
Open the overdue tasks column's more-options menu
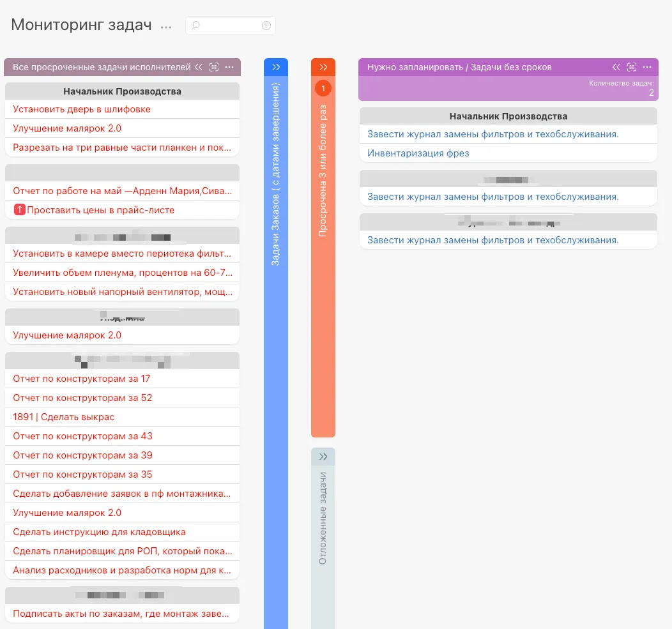point(229,67)
